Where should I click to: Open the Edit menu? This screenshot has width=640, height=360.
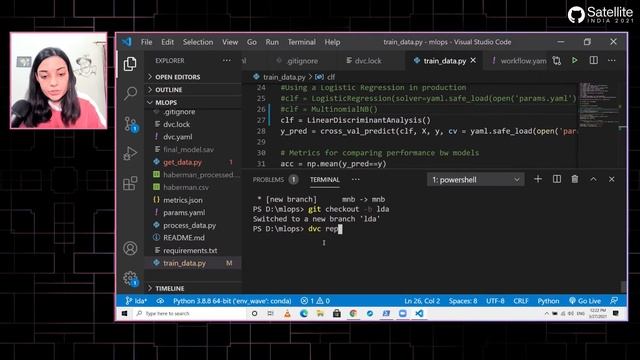[x=167, y=42]
